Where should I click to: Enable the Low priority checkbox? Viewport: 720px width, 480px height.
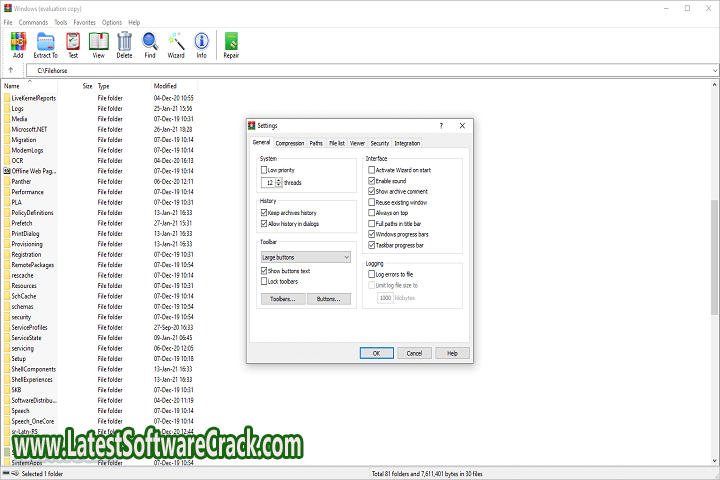tap(264, 171)
